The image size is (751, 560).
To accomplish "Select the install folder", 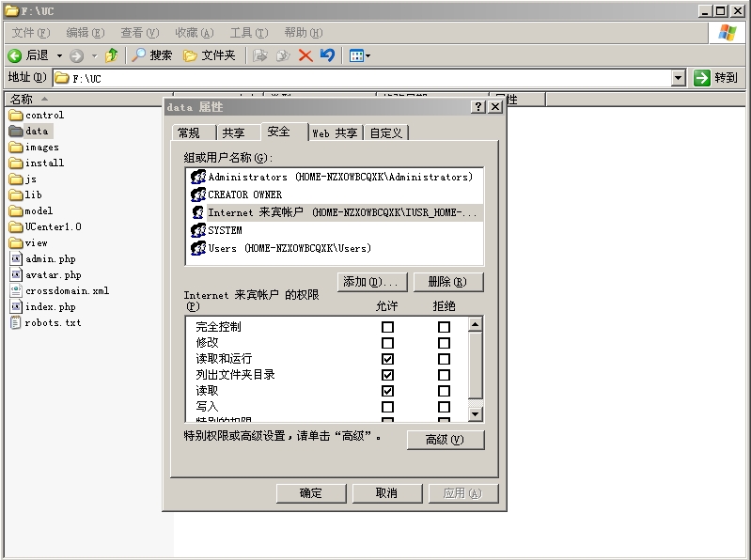I will pos(37,163).
